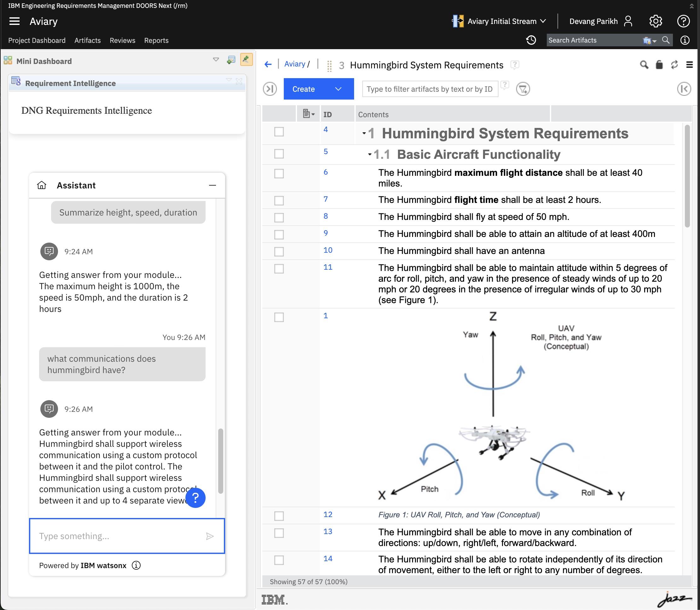Lock the module using the padlock icon
Screen dimensions: 700x610
point(659,65)
